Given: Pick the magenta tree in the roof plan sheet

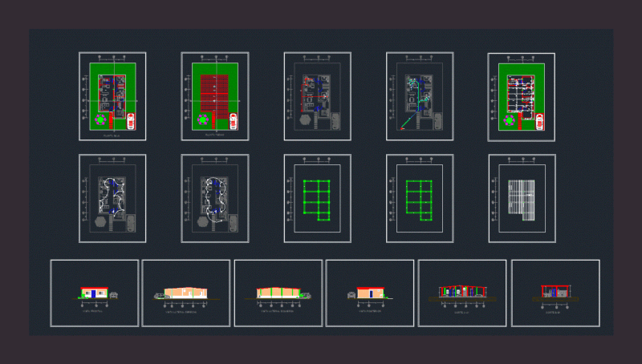Looking at the screenshot, I should [203, 119].
